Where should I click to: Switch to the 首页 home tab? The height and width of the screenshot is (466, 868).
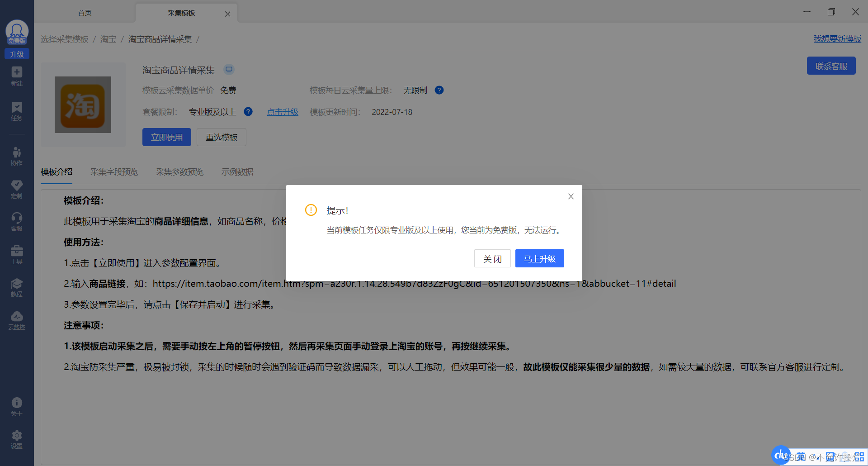click(85, 13)
